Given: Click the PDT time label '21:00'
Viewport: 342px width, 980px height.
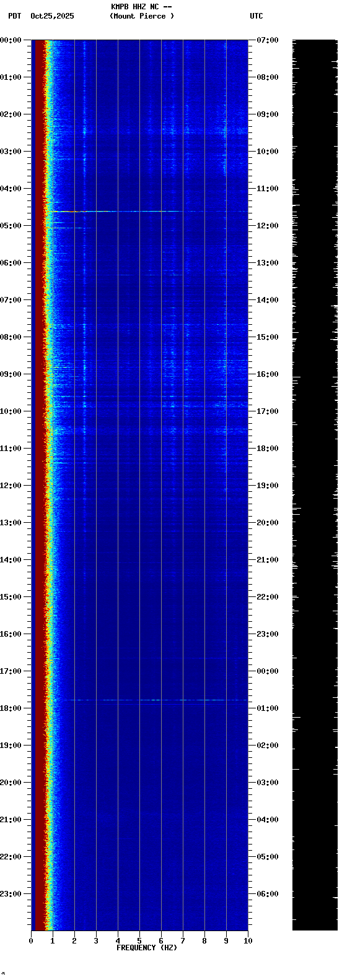Looking at the screenshot, I should (11, 820).
